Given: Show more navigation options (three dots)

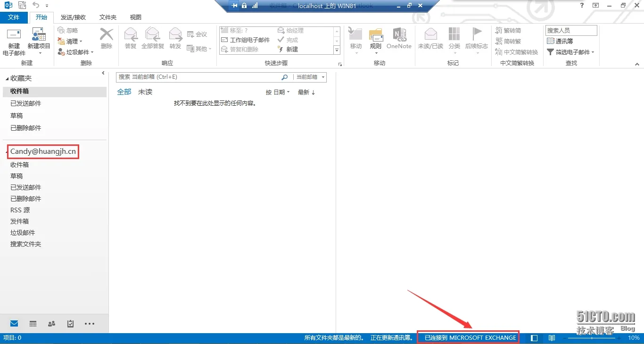Looking at the screenshot, I should coord(90,324).
